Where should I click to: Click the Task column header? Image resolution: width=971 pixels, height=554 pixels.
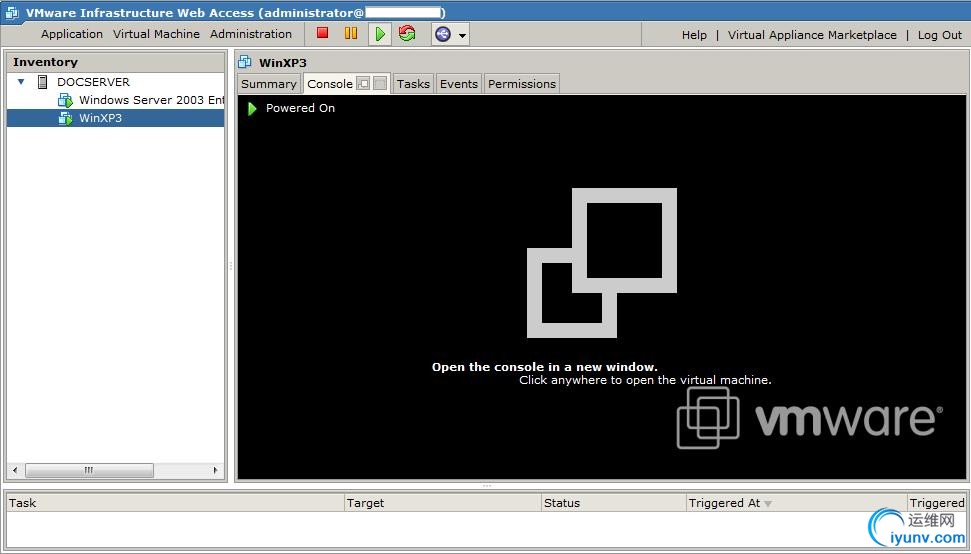(175, 503)
